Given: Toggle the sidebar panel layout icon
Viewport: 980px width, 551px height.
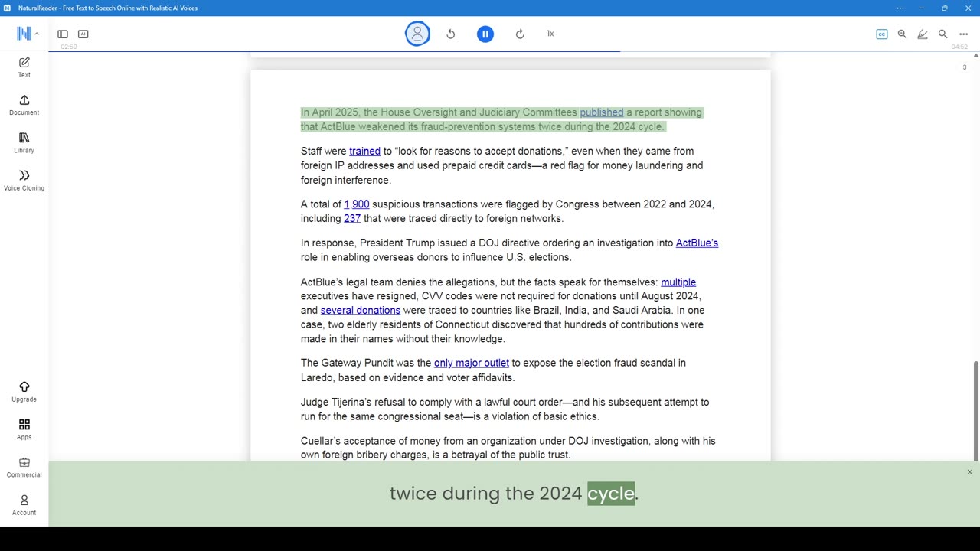Looking at the screenshot, I should tap(63, 34).
